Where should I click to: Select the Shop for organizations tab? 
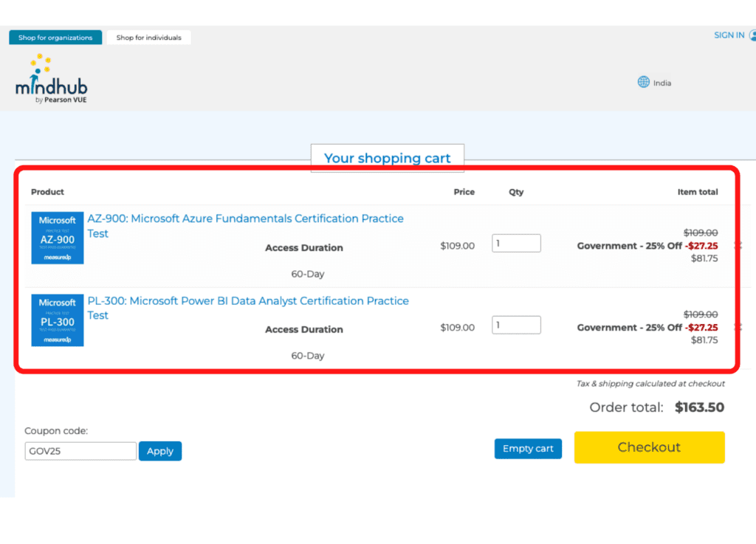pos(55,37)
